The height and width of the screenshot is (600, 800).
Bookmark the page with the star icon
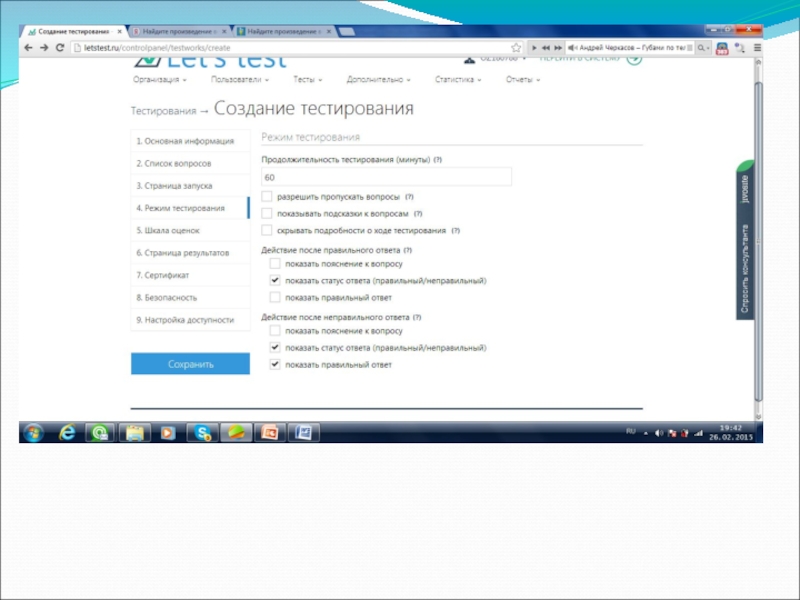pyautogui.click(x=516, y=47)
